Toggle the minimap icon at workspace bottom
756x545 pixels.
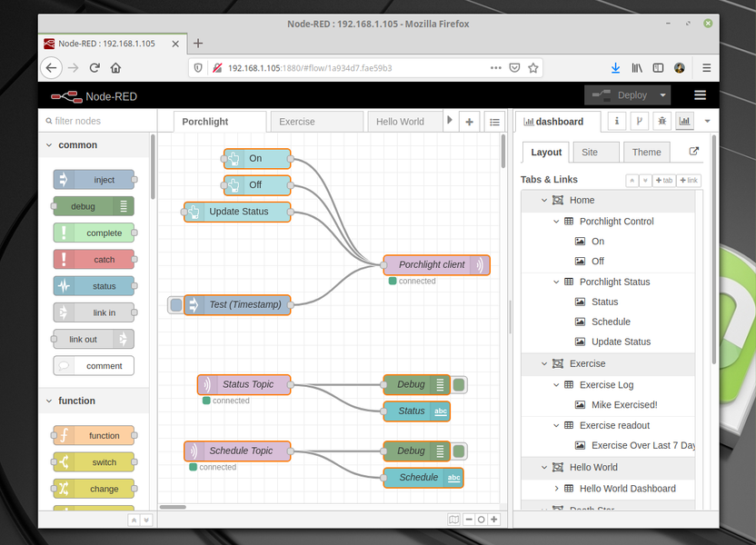pos(454,520)
